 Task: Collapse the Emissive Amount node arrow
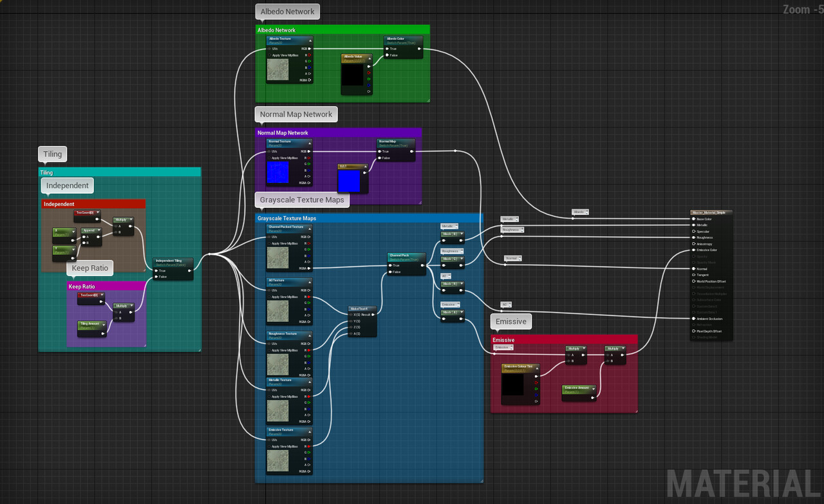point(592,389)
